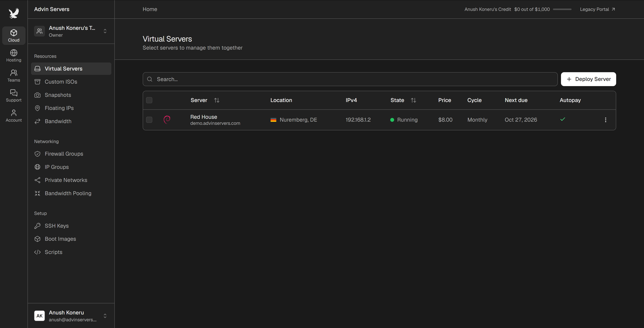Open Bandwidth page under Resources
This screenshot has width=644, height=328.
[x=71, y=121]
